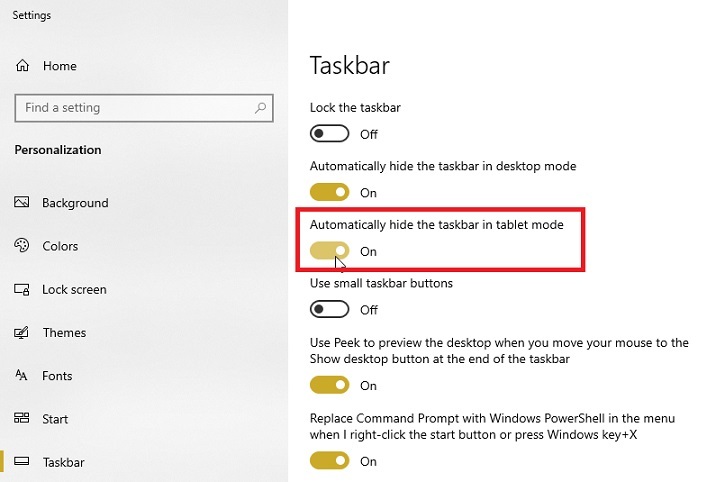The image size is (725, 482).
Task: Click the Themes brush icon
Action: pos(21,332)
